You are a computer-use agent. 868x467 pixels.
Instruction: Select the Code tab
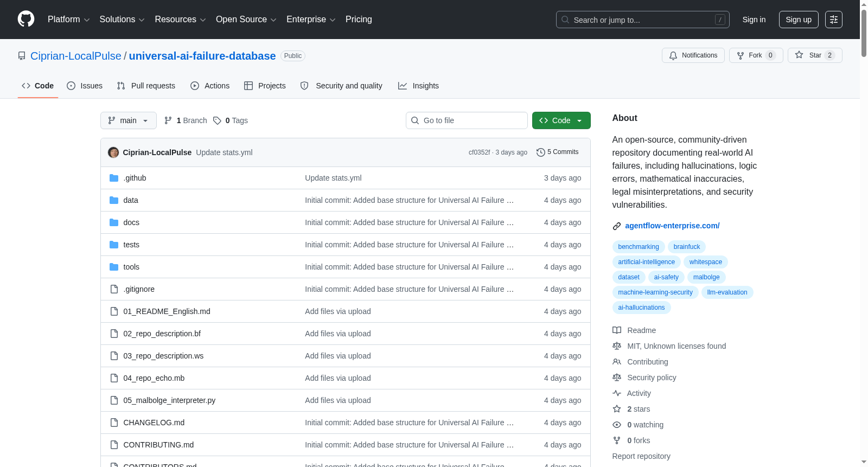pyautogui.click(x=38, y=86)
